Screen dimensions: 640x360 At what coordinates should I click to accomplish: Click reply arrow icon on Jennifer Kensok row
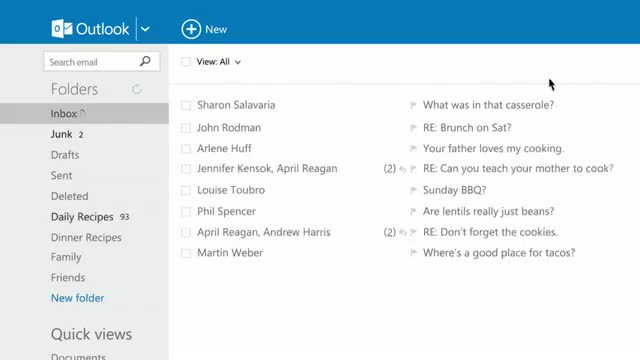click(x=403, y=169)
